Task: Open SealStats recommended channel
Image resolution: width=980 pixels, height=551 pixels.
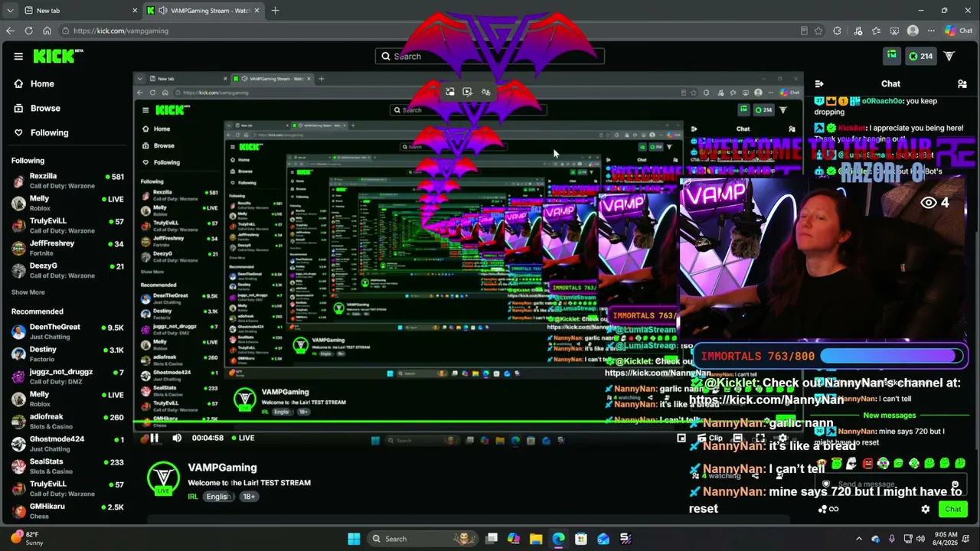Action: [x=67, y=466]
